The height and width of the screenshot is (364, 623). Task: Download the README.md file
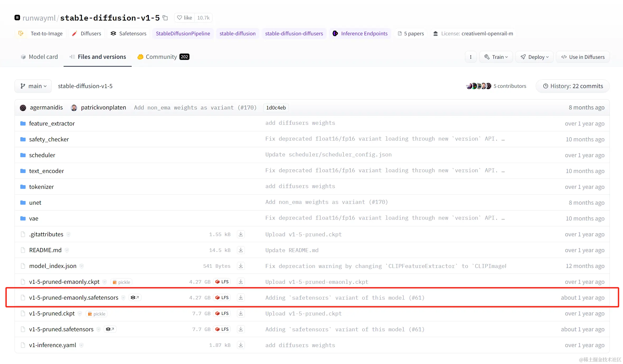(x=241, y=250)
